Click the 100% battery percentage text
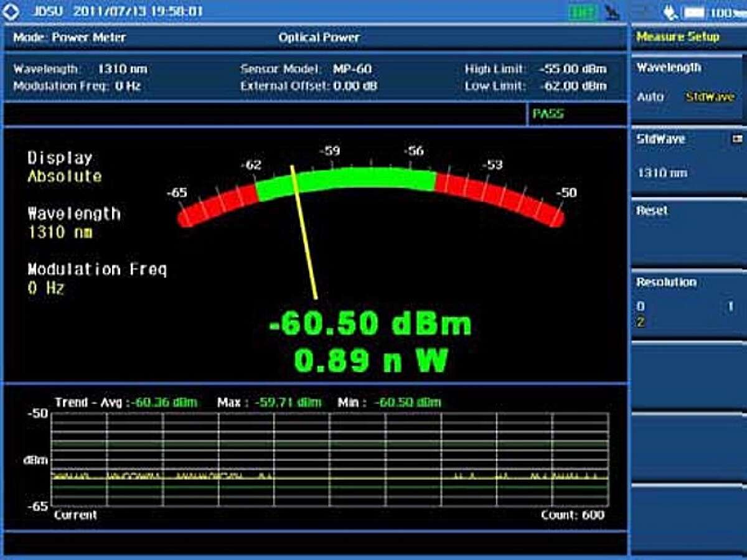 click(726, 12)
